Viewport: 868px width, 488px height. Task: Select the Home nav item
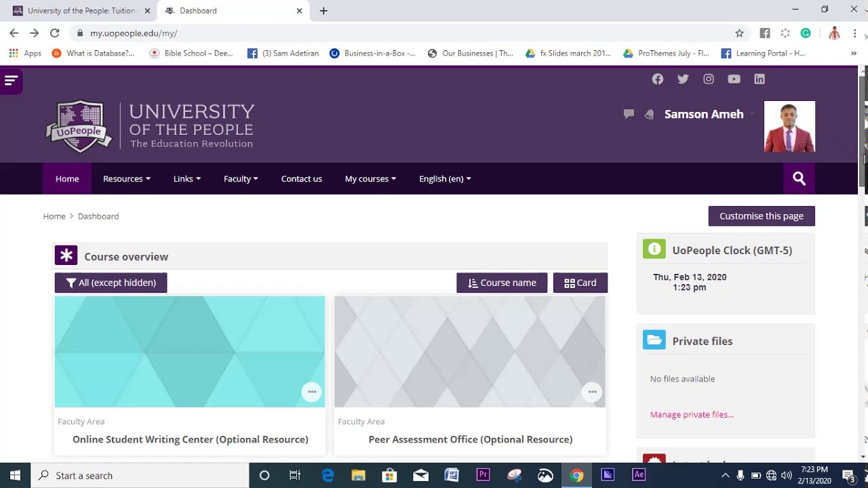tap(67, 179)
